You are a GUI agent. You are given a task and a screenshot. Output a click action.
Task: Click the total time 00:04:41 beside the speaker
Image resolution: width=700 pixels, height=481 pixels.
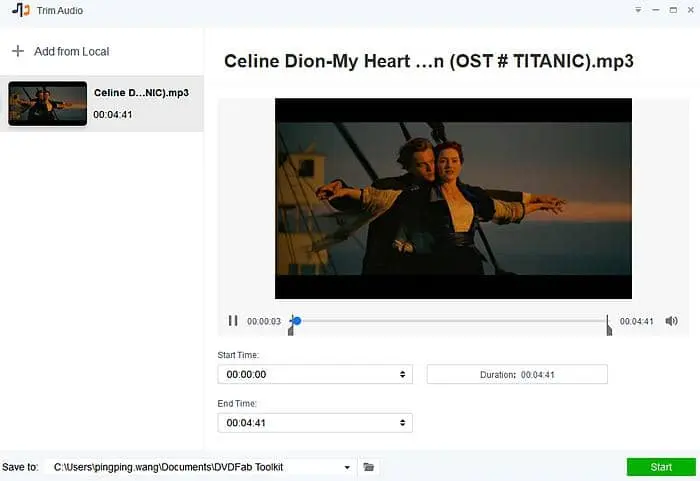point(636,321)
